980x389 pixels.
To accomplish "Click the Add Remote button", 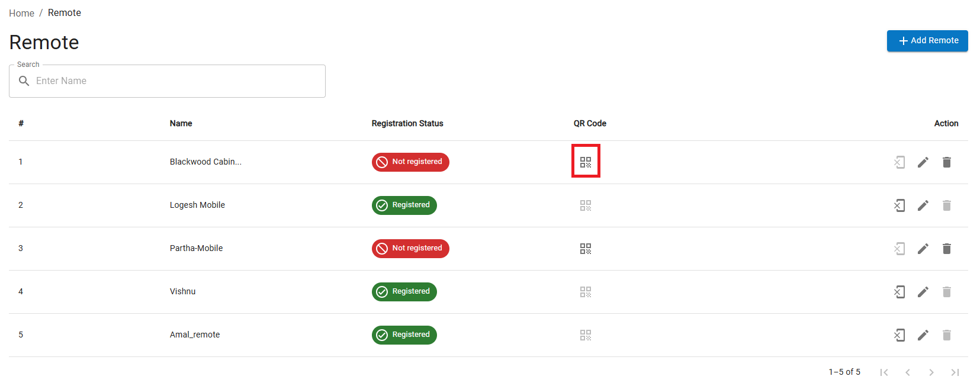I will 927,41.
